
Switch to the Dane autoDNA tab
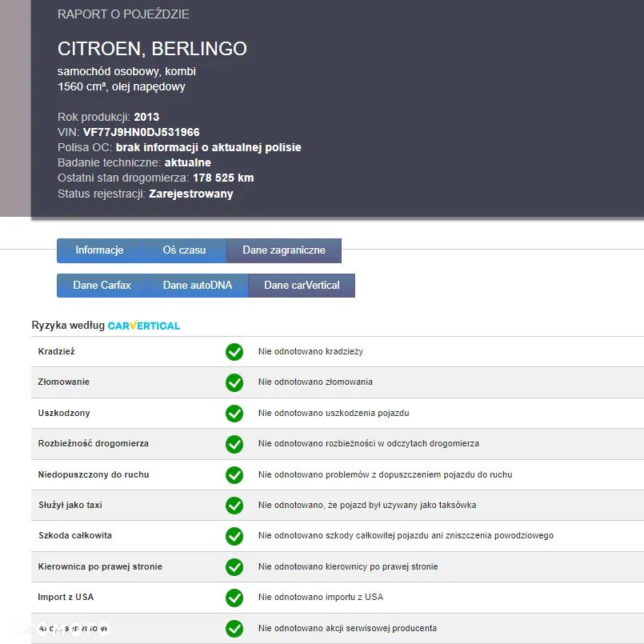click(x=197, y=285)
